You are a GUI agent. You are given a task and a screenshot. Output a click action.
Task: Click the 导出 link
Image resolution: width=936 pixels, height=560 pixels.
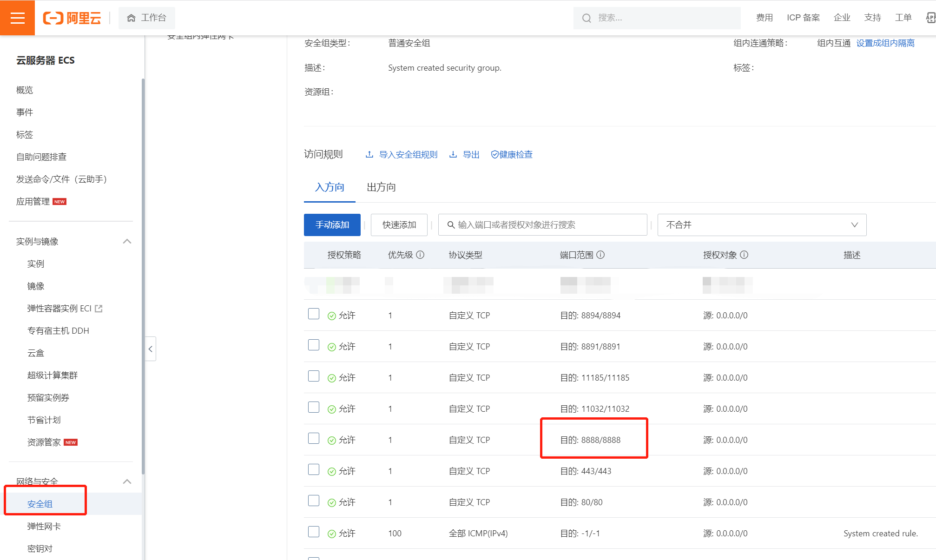click(x=471, y=154)
